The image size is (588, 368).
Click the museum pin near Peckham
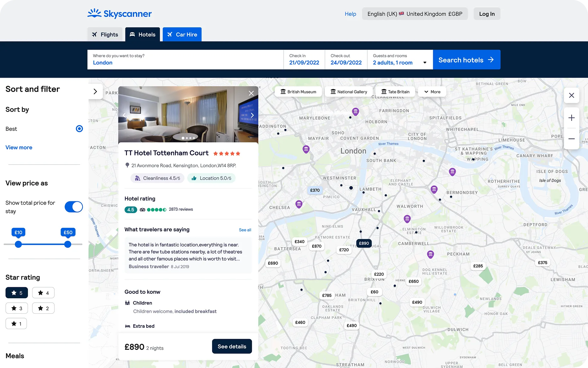pos(431,254)
